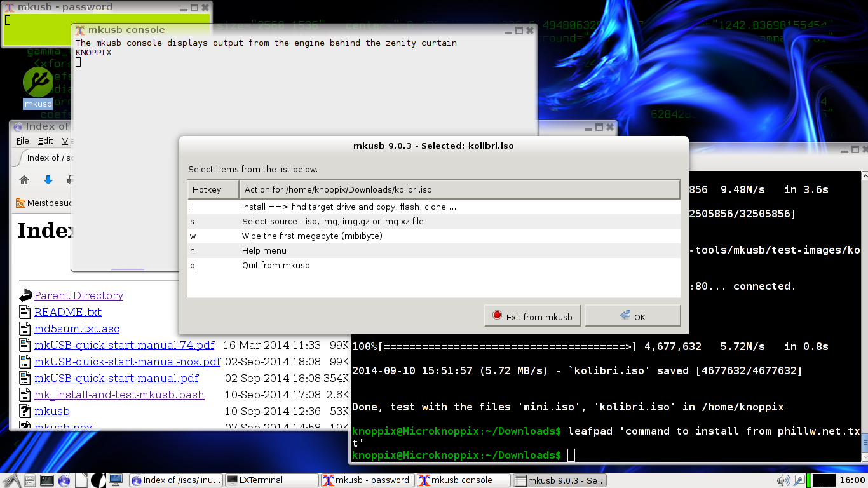Click the file icon beside mkUSB-quick-start-manual-74.pdf

click(25, 345)
